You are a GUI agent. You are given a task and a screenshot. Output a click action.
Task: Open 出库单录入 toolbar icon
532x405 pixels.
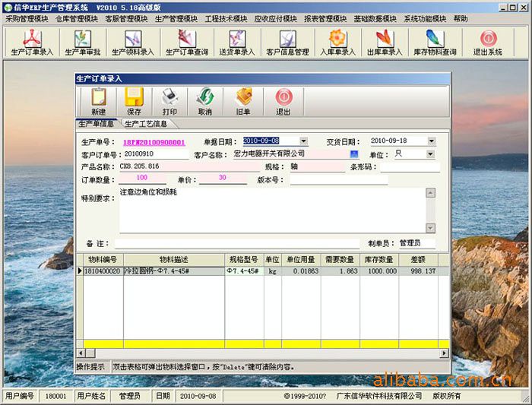[x=385, y=43]
